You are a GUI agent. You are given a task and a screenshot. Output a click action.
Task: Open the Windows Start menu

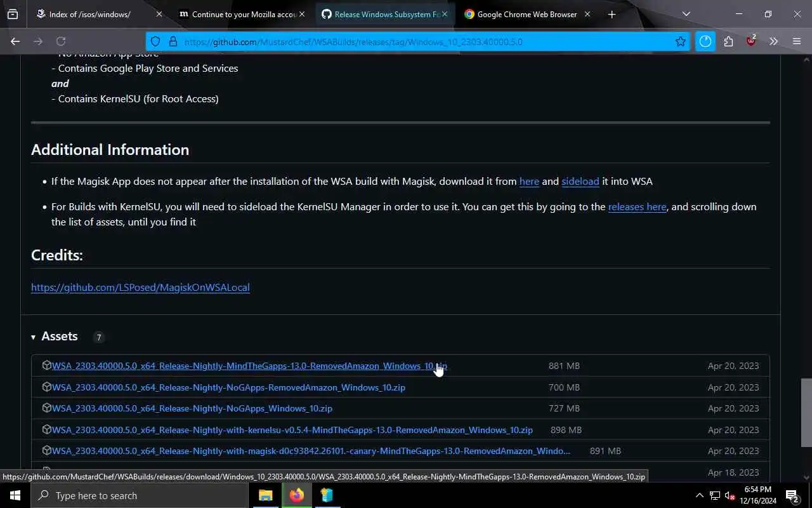(15, 495)
